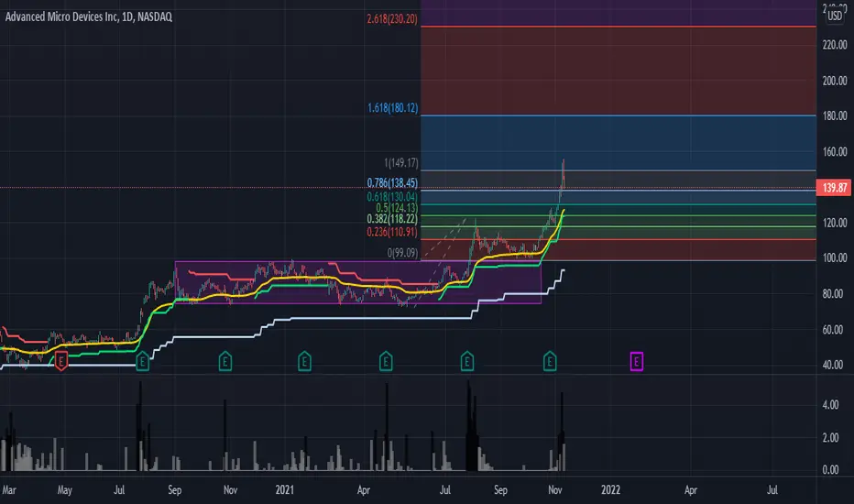Screen dimensions: 854x504
Task: Open the green earnings E marker at July 2020
Action: coord(142,361)
